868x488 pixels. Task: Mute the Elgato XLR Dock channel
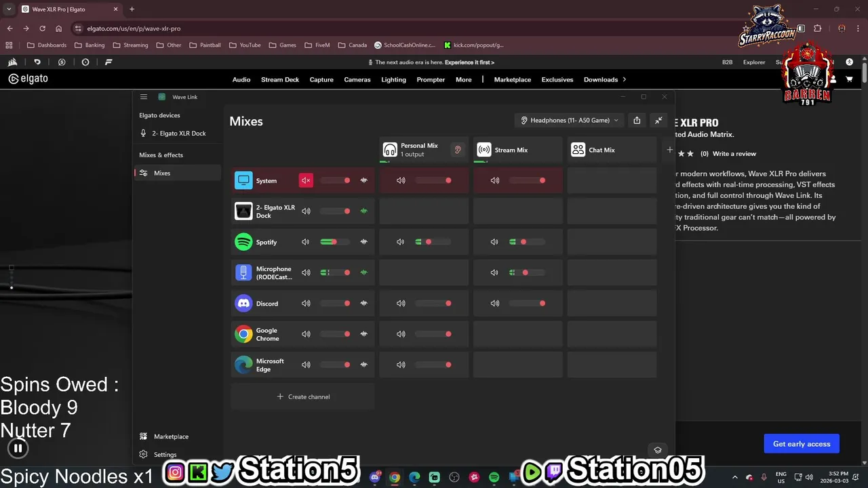pyautogui.click(x=306, y=211)
